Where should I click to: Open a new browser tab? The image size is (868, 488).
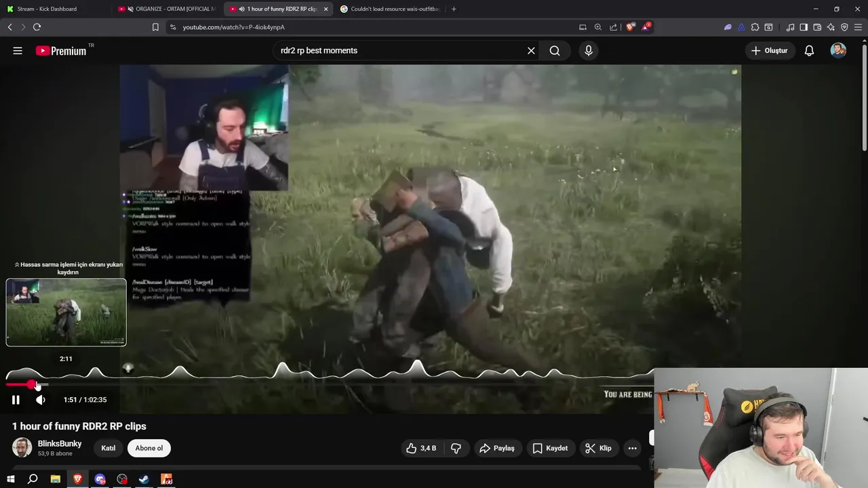click(454, 9)
